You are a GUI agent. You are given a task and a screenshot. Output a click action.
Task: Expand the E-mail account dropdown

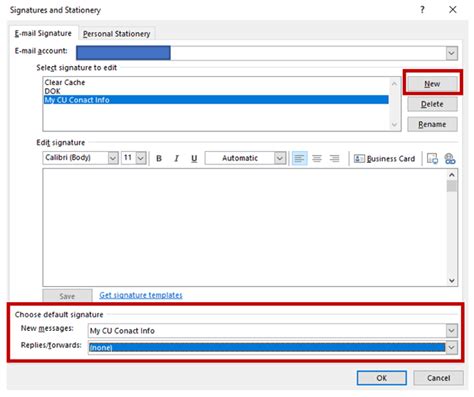click(452, 53)
